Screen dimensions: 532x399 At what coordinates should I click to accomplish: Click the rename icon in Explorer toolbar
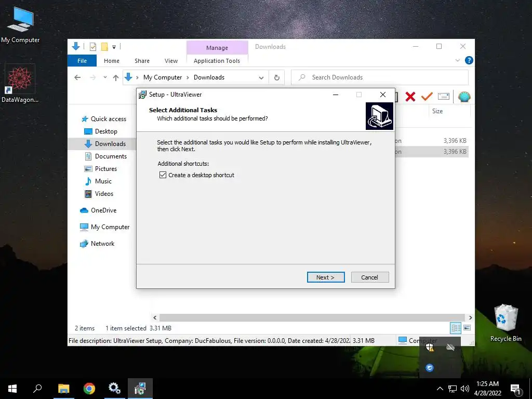[444, 97]
